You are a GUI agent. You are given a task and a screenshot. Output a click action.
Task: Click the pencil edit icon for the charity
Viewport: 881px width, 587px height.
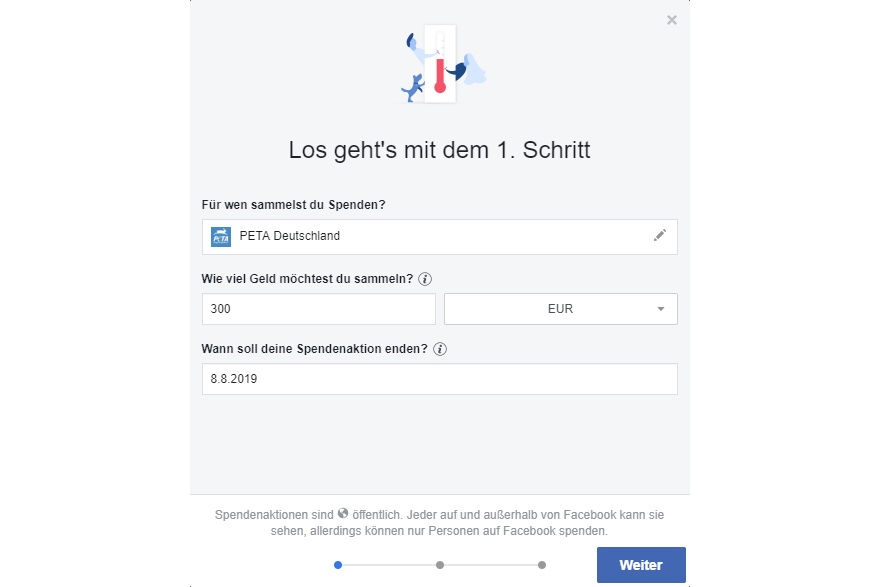pos(660,235)
